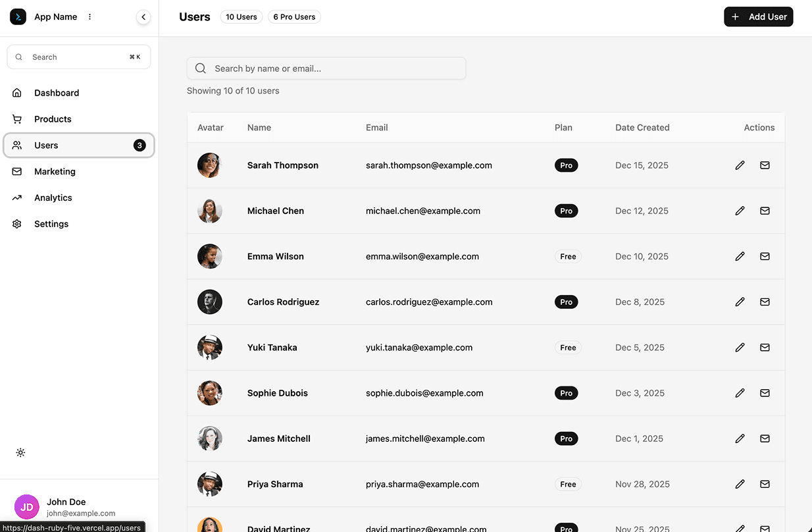Send email to Priya Sharma via envelope icon

pos(765,484)
